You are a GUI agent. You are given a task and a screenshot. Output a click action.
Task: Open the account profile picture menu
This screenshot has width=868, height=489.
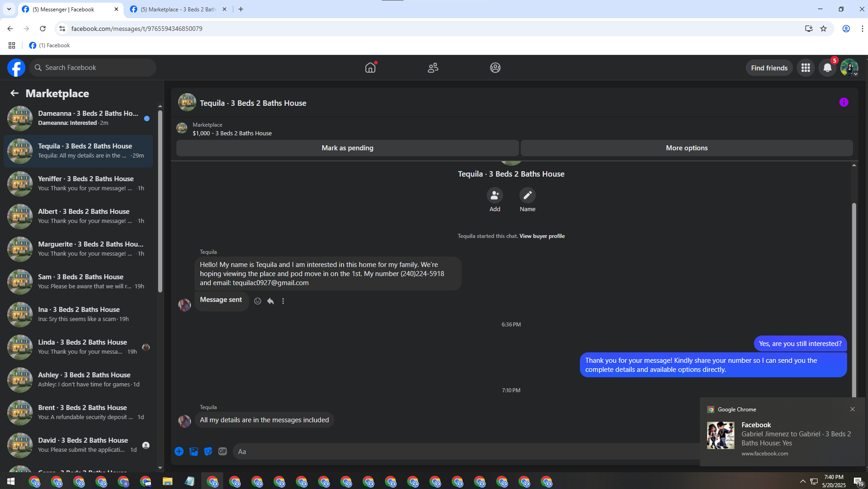849,68
